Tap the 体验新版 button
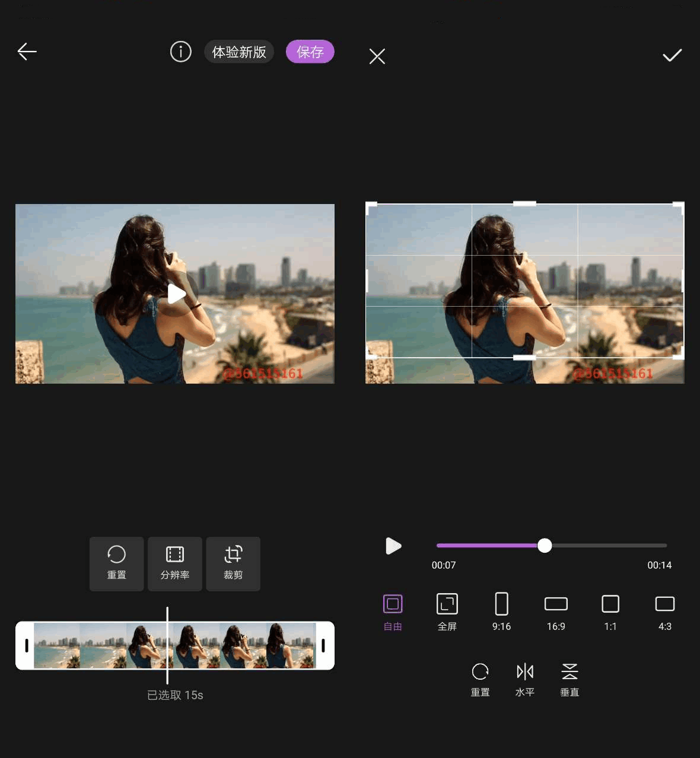The image size is (700, 758). click(x=239, y=52)
